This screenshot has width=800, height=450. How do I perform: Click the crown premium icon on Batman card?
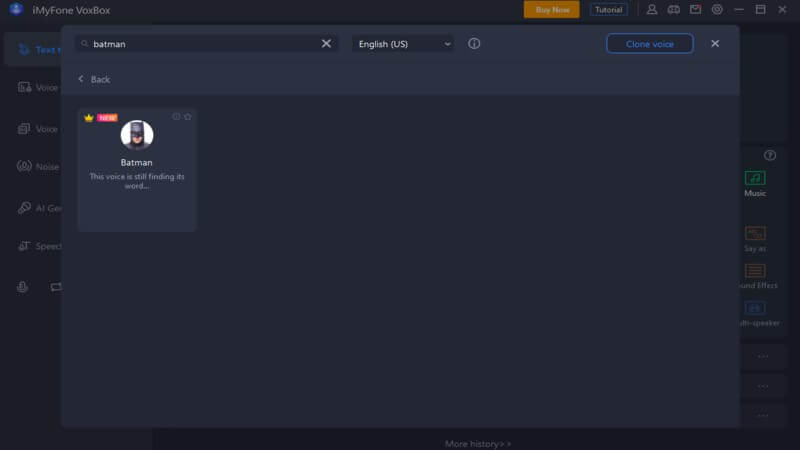89,118
